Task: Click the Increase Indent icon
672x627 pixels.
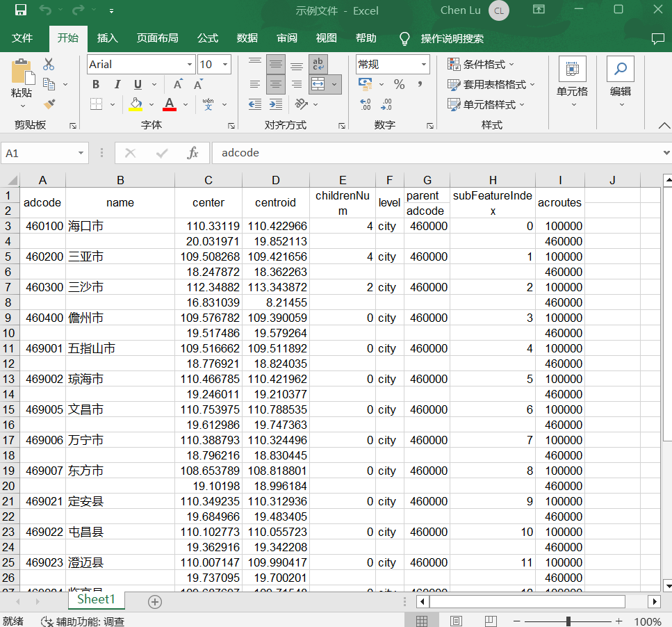Action: [276, 104]
